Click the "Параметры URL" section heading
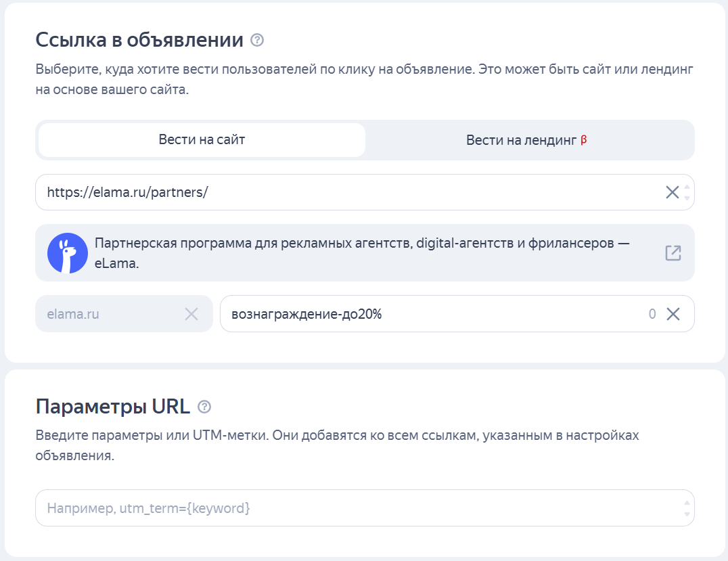Viewport: 728px width, 561px height. (x=115, y=407)
